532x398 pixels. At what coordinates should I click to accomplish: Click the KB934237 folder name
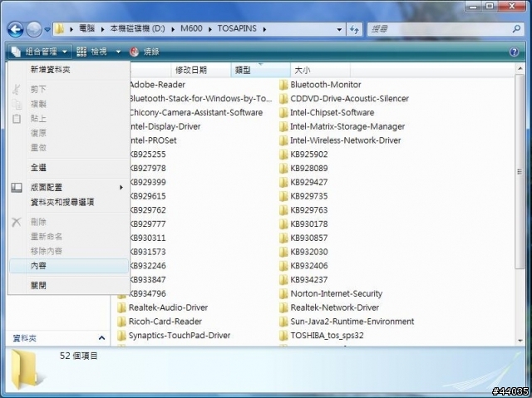(x=309, y=280)
